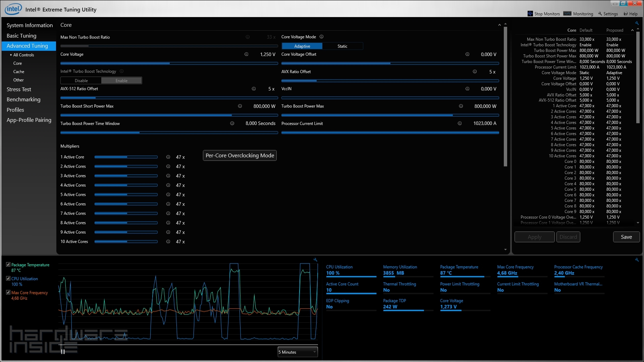Select Core subcategory in sidebar

17,63
